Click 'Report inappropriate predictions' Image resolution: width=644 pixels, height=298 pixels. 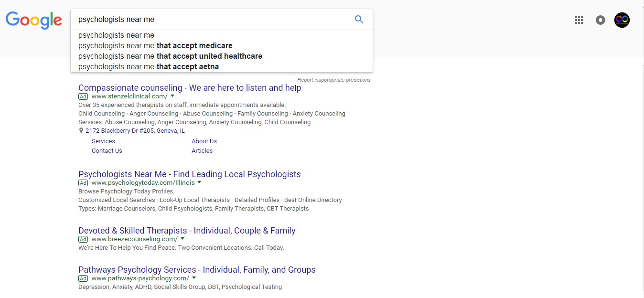pos(334,80)
